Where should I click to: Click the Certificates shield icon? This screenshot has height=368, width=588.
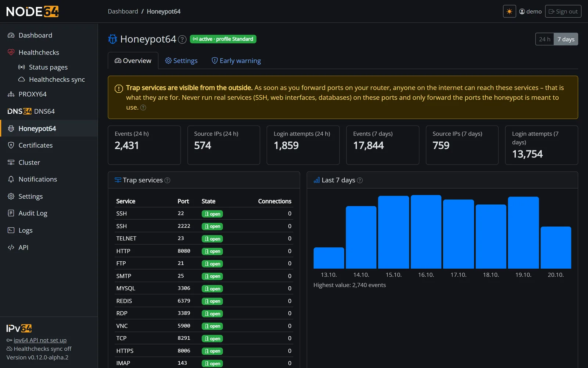[11, 145]
